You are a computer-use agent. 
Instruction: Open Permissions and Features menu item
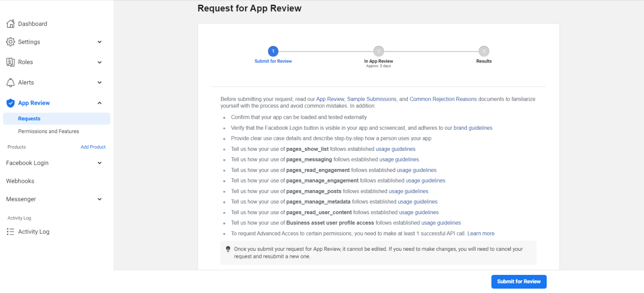(x=49, y=131)
